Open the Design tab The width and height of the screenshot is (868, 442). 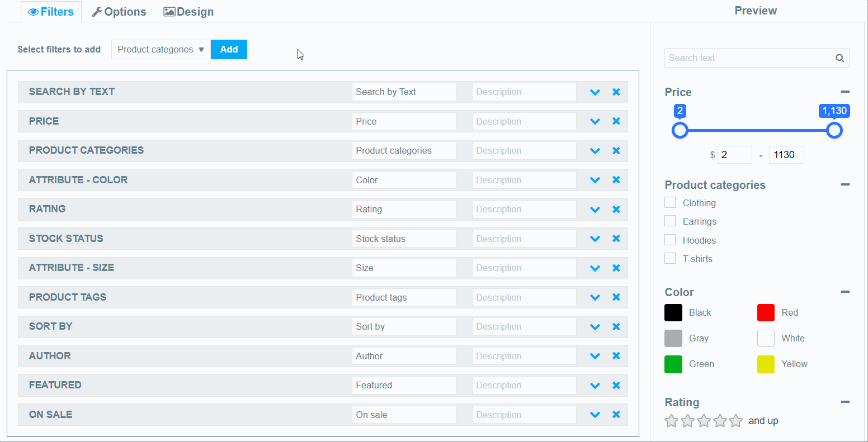pyautogui.click(x=188, y=12)
